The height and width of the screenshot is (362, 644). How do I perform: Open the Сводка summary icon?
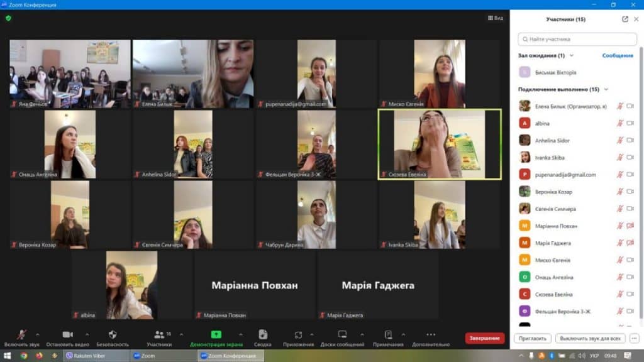(263, 335)
